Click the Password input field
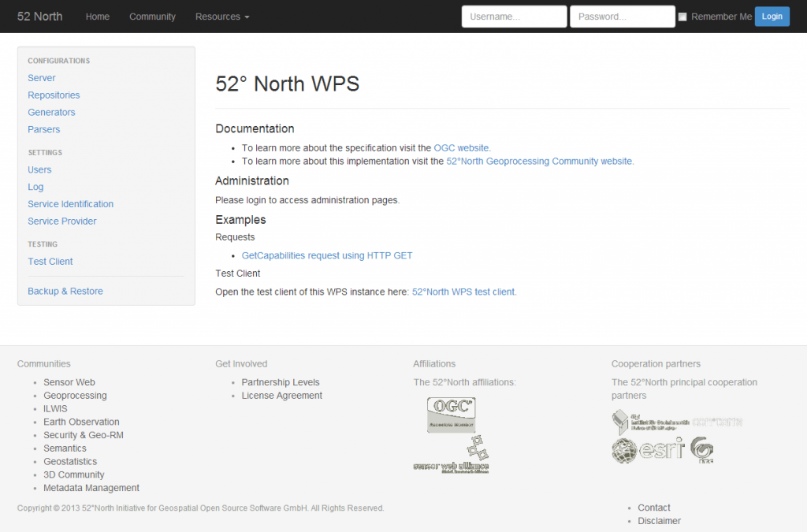Image resolution: width=807 pixels, height=532 pixels. pyautogui.click(x=623, y=16)
